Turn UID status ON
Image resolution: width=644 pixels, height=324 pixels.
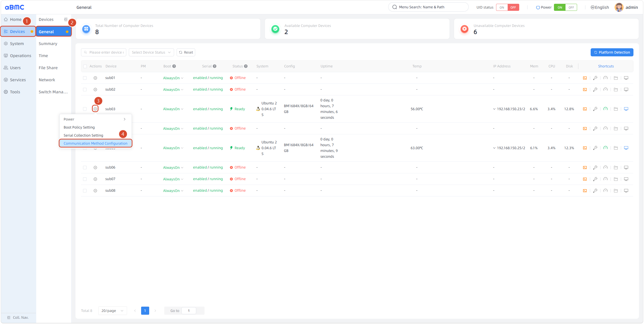pos(502,7)
